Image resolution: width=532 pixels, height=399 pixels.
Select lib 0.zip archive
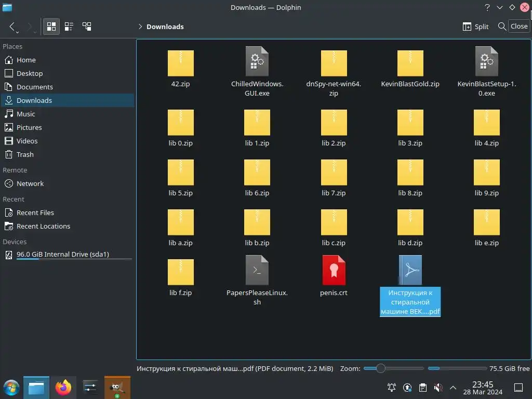click(180, 123)
